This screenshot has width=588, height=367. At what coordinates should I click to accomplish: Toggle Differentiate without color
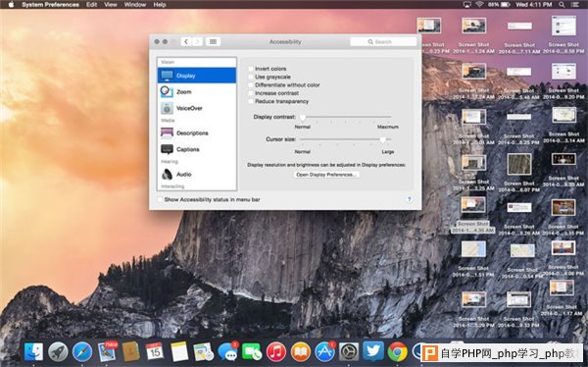point(251,85)
